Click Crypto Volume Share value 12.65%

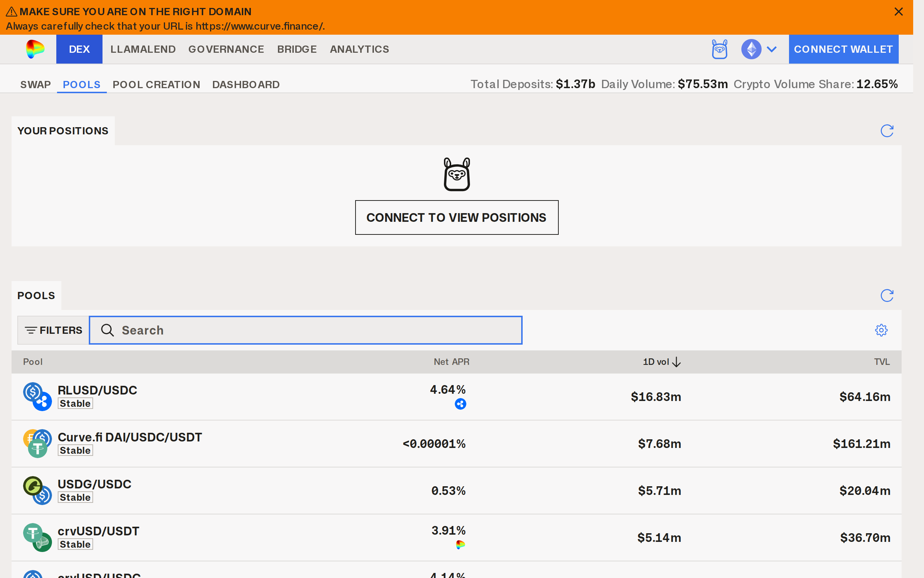coord(877,84)
